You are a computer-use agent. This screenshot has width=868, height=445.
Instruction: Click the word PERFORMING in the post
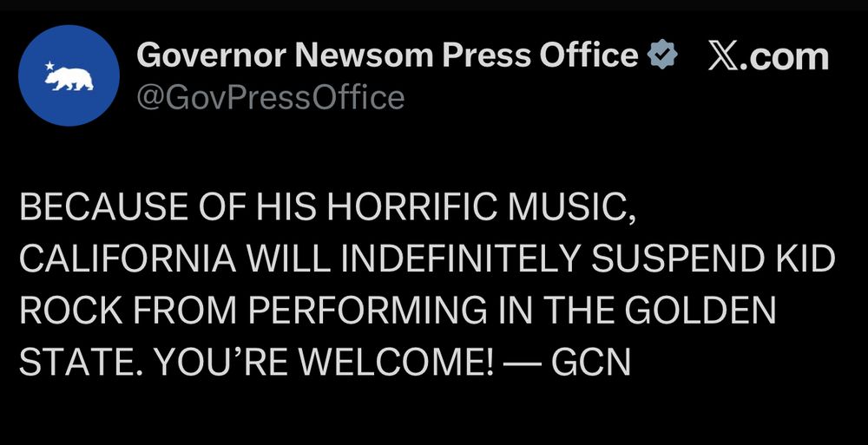click(365, 311)
